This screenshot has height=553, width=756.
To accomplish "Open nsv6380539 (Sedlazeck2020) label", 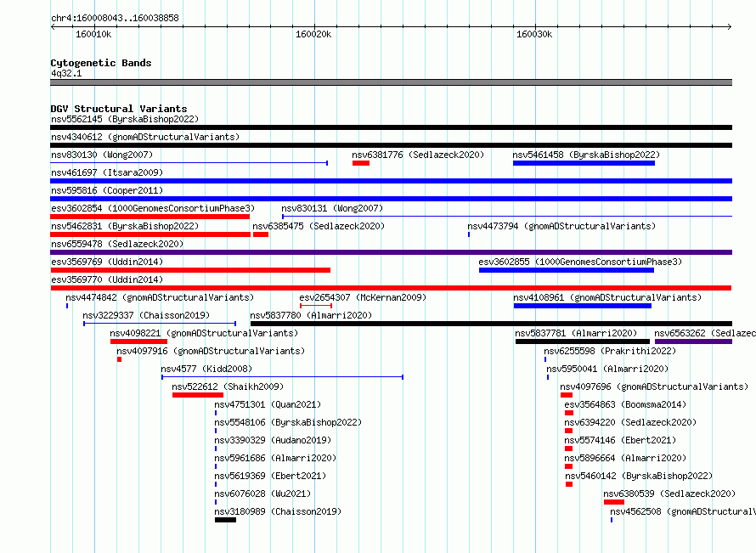I will pos(669,494).
